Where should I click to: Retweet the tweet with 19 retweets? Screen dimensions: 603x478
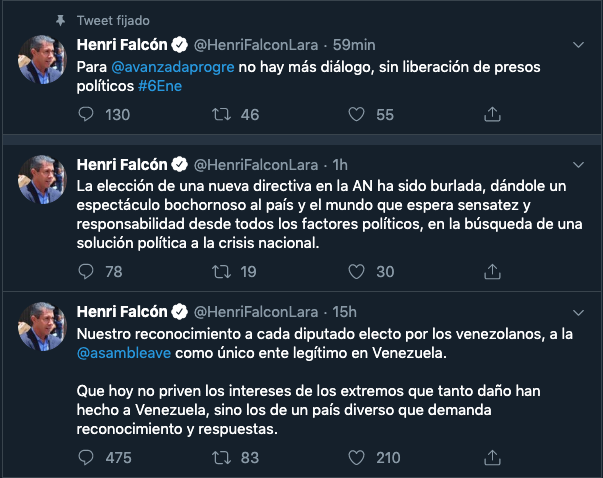pos(222,271)
